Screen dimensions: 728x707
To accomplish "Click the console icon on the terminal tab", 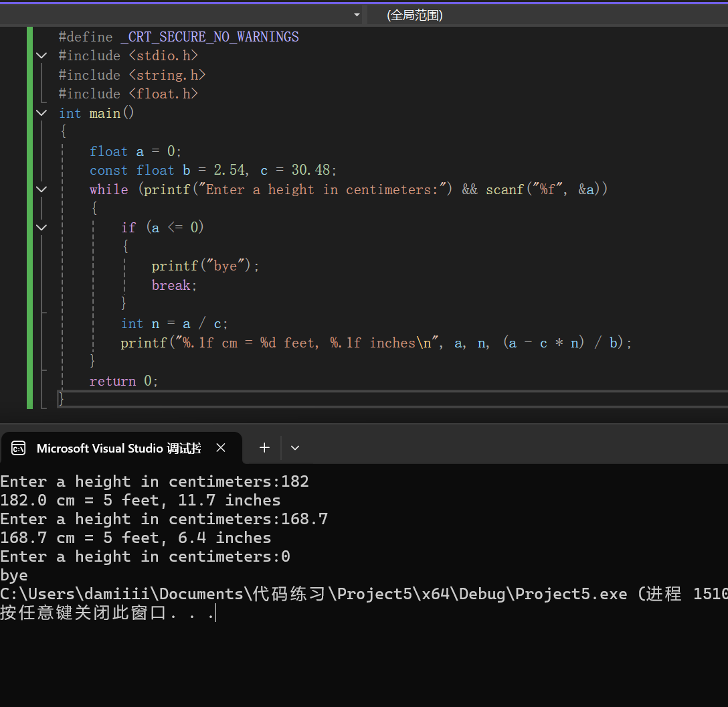I will [x=19, y=449].
